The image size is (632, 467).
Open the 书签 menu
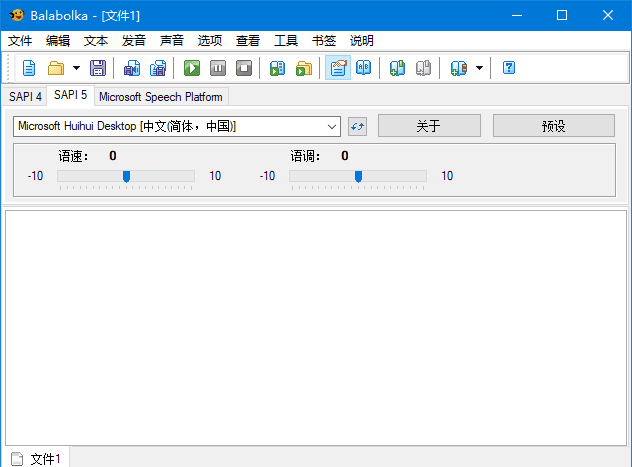324,41
